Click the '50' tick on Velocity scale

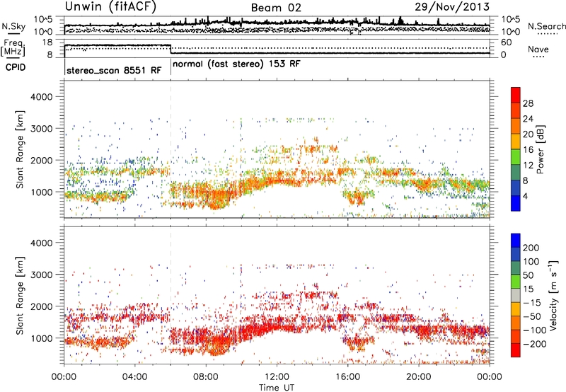pos(528,275)
